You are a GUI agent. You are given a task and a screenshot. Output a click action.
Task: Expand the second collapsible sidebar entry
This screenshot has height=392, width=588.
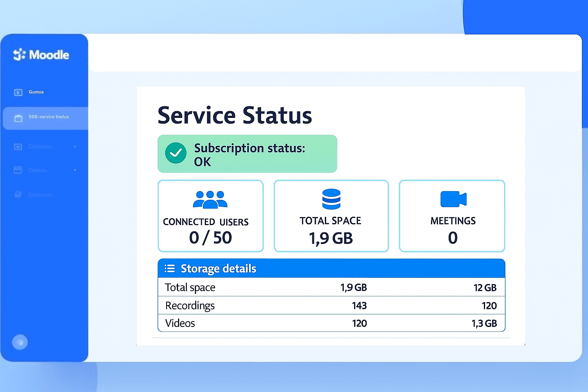75,170
